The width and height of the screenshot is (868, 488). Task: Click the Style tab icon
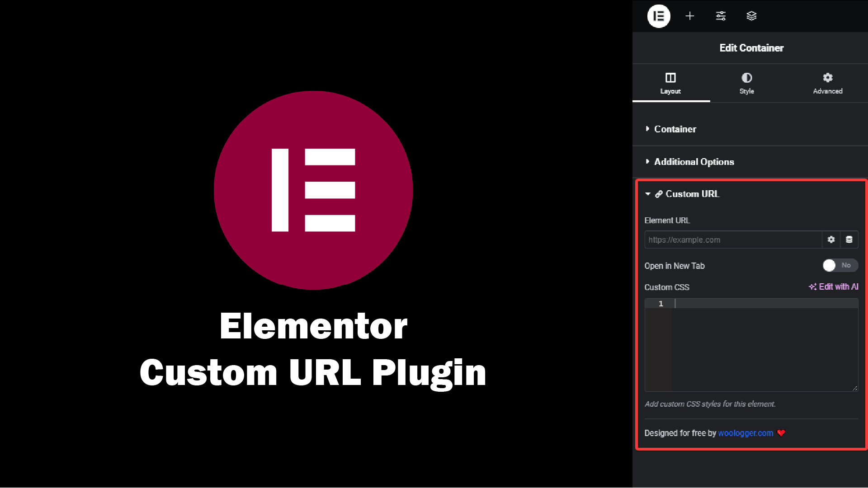click(x=747, y=77)
